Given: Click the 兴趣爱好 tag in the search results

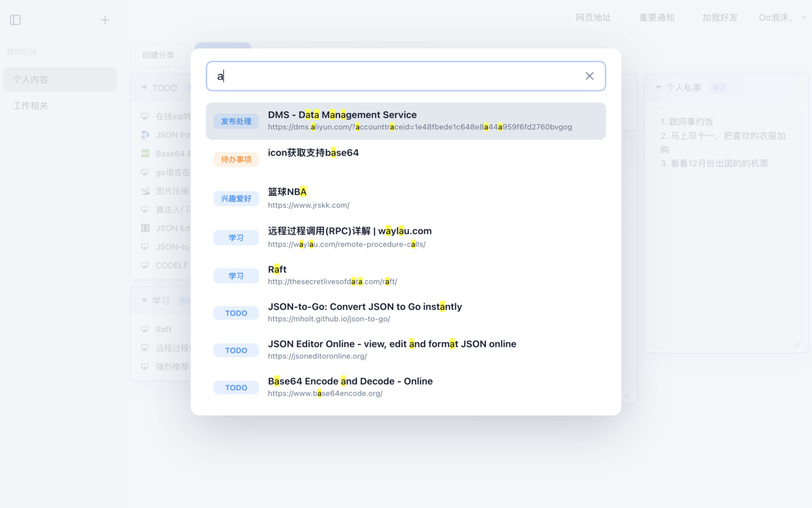Looking at the screenshot, I should pos(236,199).
